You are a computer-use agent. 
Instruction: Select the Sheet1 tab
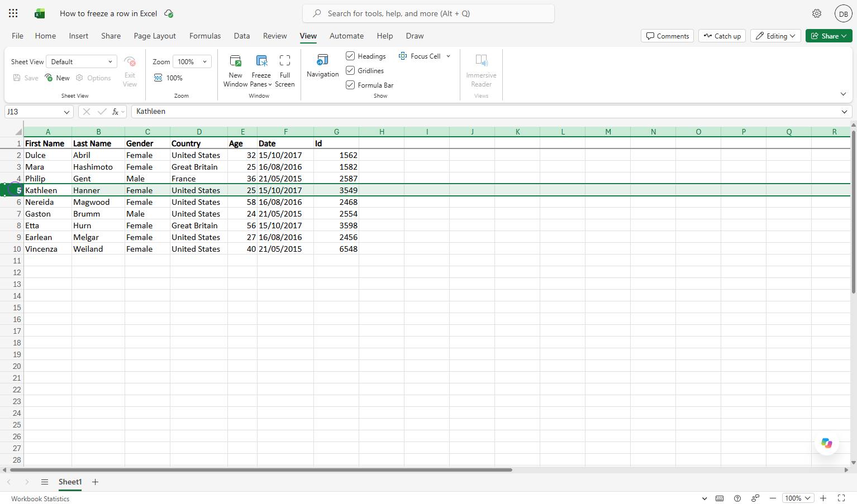click(x=70, y=482)
